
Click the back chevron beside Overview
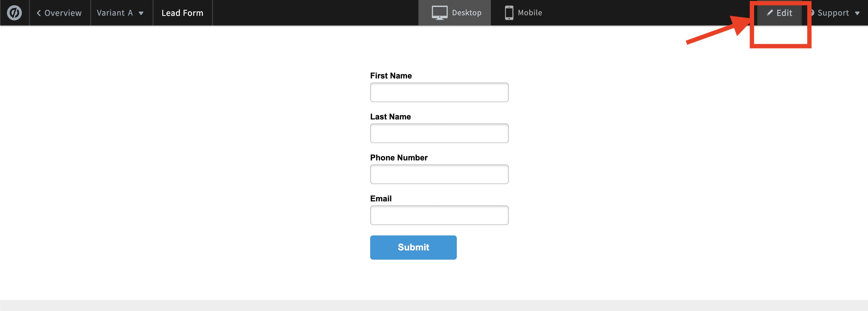[x=39, y=13]
